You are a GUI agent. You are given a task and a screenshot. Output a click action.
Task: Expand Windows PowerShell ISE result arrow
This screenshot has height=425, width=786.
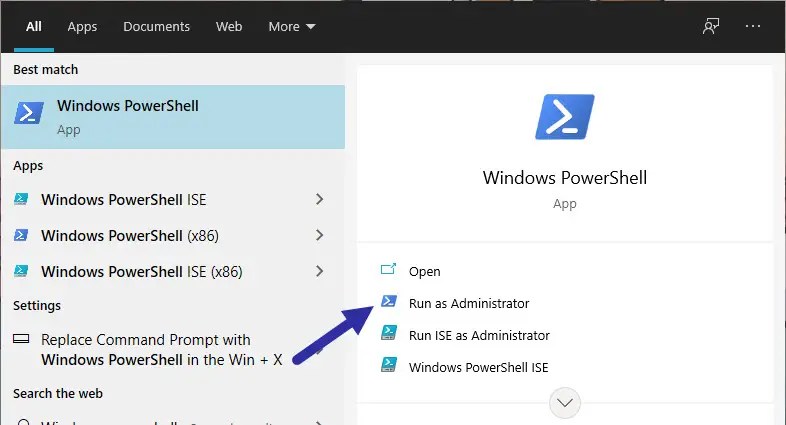[319, 199]
